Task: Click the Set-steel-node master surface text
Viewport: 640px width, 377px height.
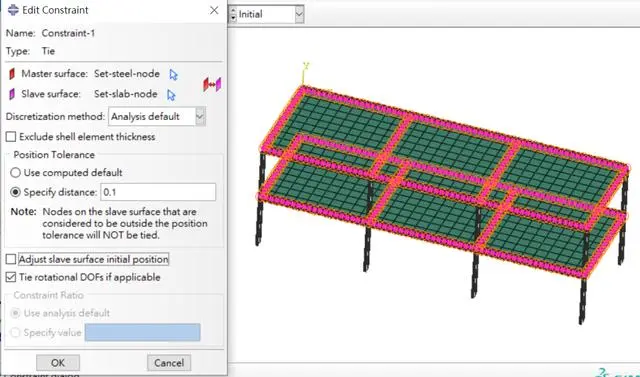Action: click(x=127, y=74)
